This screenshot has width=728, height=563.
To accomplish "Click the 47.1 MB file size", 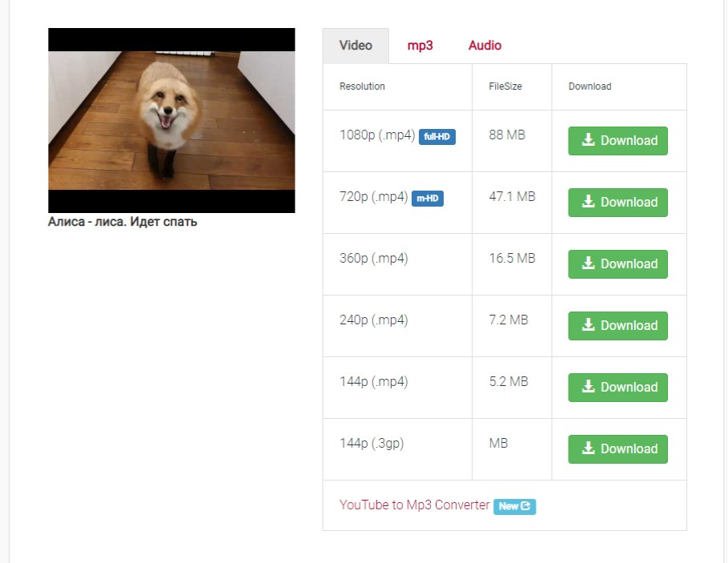I will [512, 197].
